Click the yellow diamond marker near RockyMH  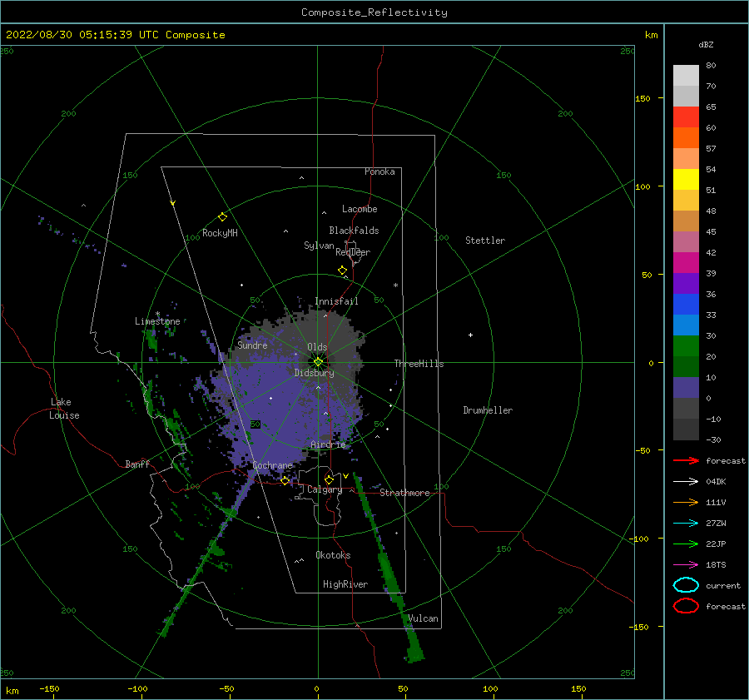pos(222,217)
